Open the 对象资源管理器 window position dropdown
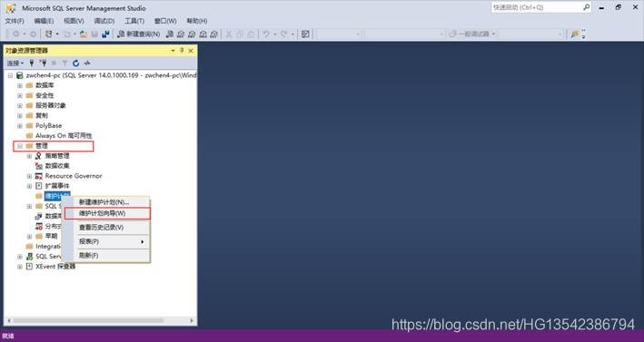Image resolution: width=644 pixels, height=342 pixels. (173, 51)
